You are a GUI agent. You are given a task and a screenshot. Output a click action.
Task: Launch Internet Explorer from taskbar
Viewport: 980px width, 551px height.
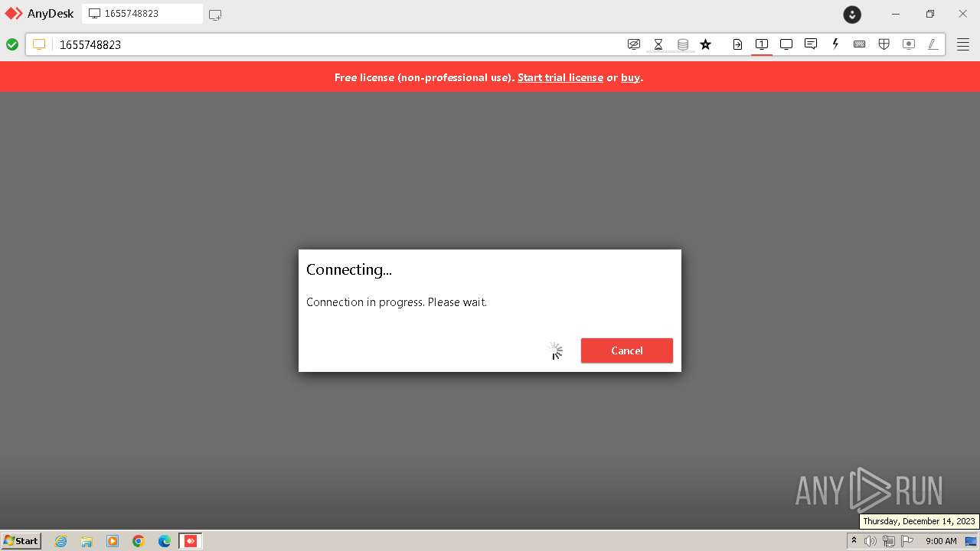[x=60, y=541]
